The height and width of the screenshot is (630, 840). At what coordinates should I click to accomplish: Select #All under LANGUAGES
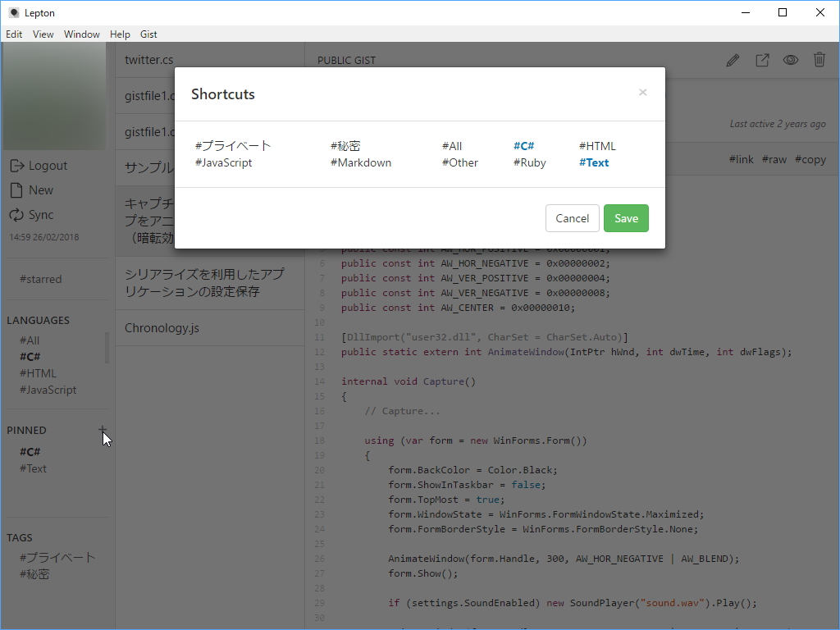point(30,340)
